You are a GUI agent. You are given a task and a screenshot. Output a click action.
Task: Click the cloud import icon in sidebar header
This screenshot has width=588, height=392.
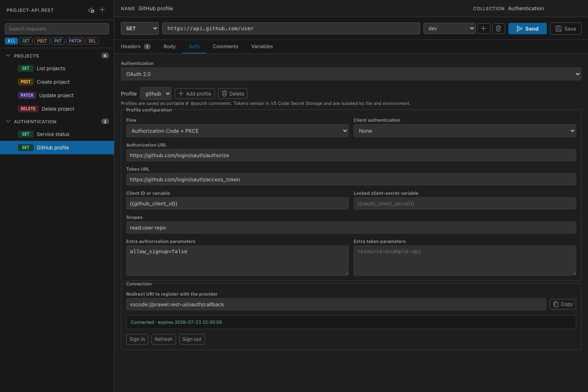coord(91,10)
